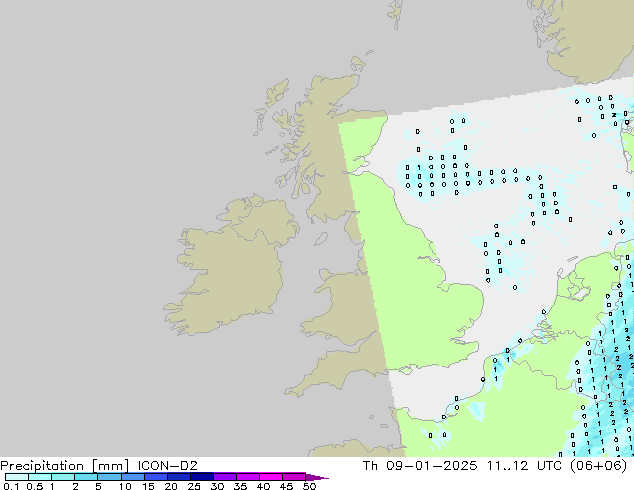Click the "45" legend scale label

tap(286, 486)
